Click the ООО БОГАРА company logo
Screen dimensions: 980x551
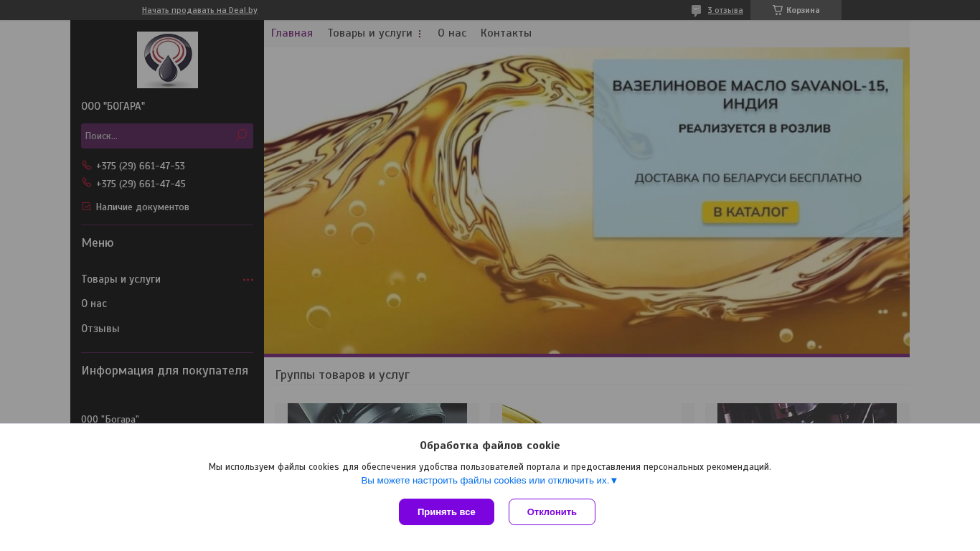point(167,60)
